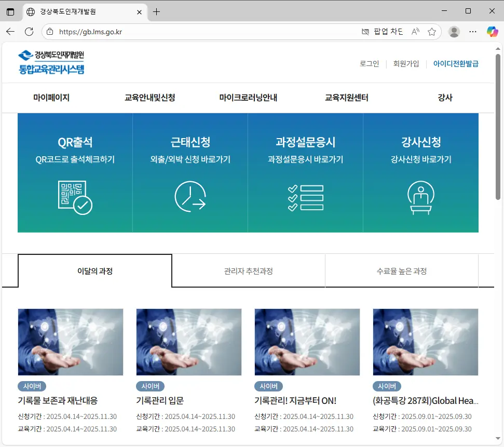
Task: Open the 아이디전환발급 link
Action: point(456,64)
